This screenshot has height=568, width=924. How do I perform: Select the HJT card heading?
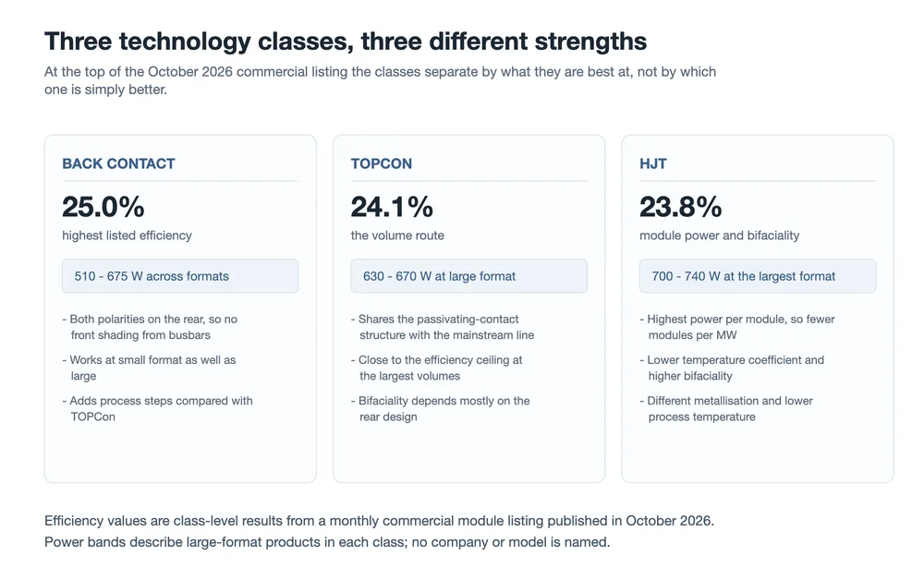point(653,163)
